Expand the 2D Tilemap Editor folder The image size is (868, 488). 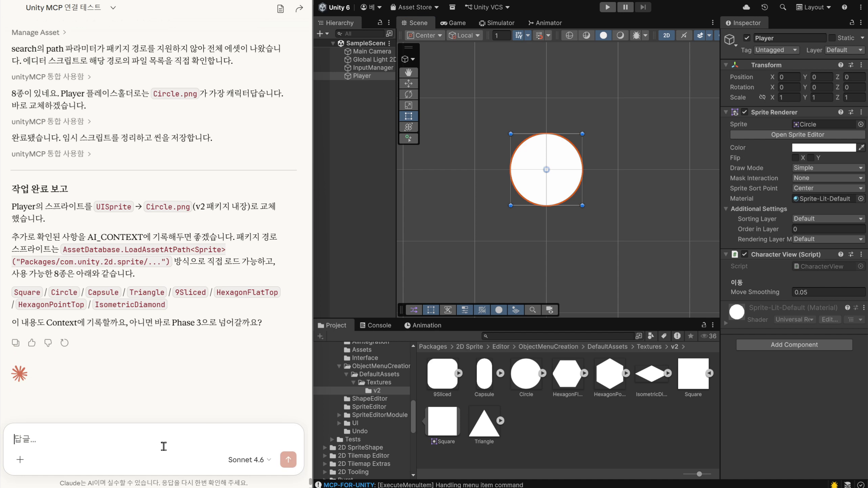click(x=325, y=456)
